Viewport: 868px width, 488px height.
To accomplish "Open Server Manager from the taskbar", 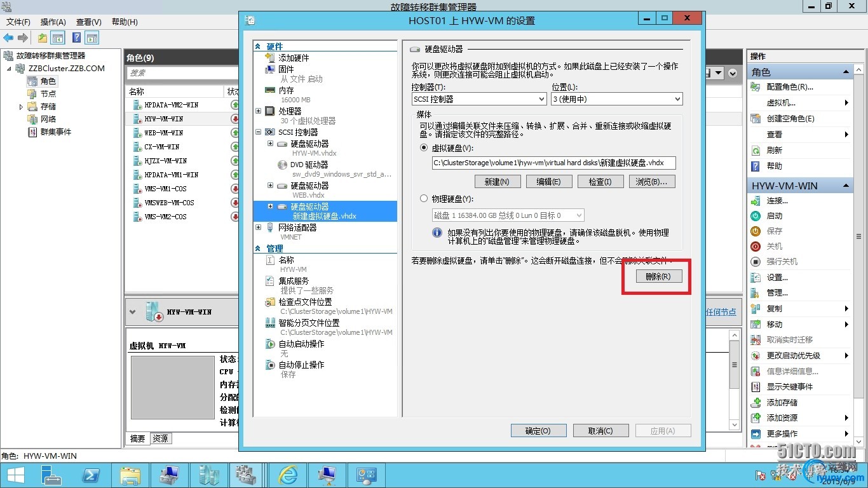I will pos(51,475).
